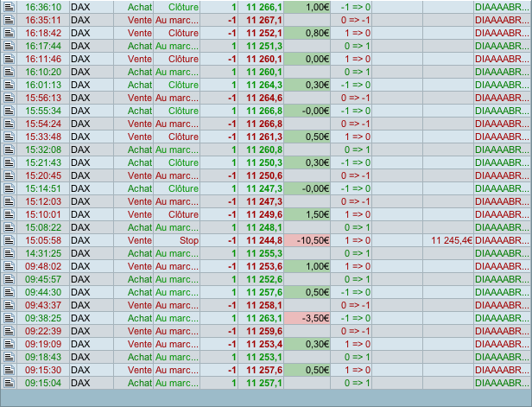Image resolution: width=532 pixels, height=407 pixels.
Task: Open order details icon for 16:10:20 row
Action: (9, 72)
